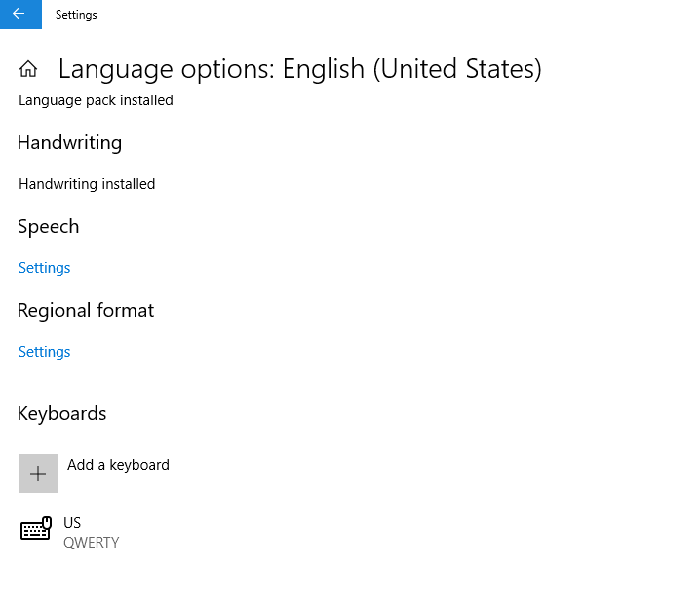The width and height of the screenshot is (700, 612).
Task: Open the Settings link under Speech
Action: tap(45, 268)
